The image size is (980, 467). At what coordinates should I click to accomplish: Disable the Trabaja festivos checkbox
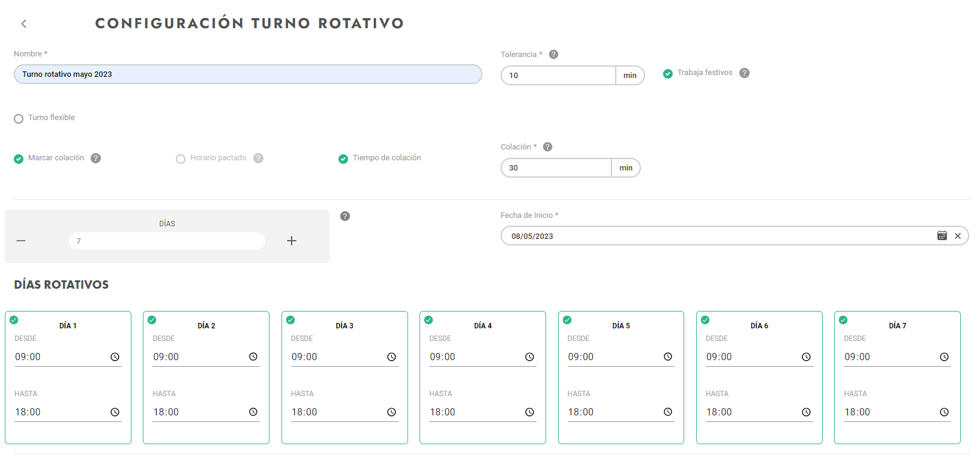(x=668, y=74)
